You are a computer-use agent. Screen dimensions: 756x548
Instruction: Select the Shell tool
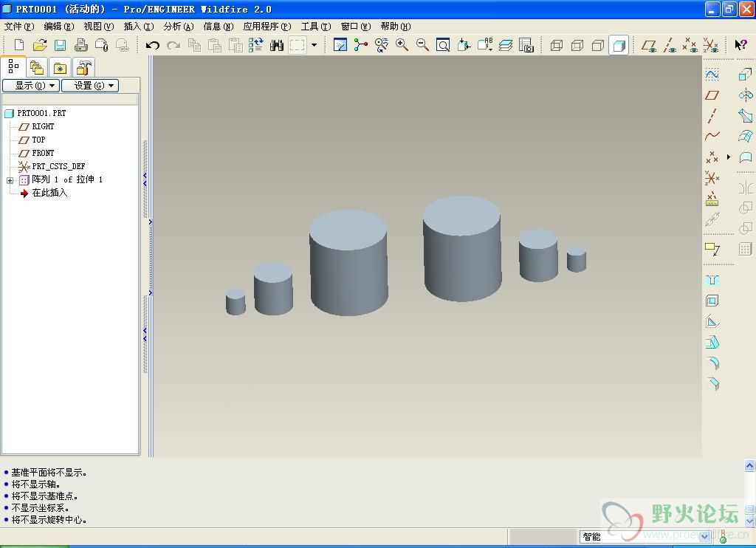tap(712, 301)
